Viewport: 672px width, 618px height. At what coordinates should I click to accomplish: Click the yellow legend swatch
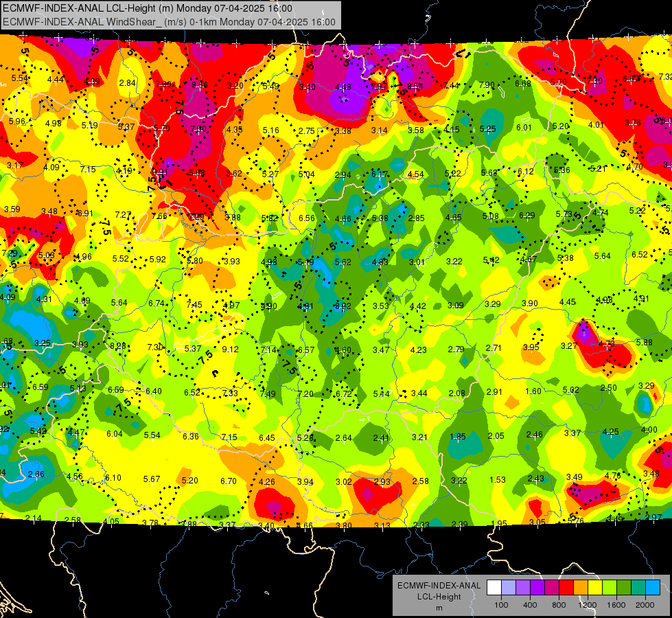(x=595, y=588)
